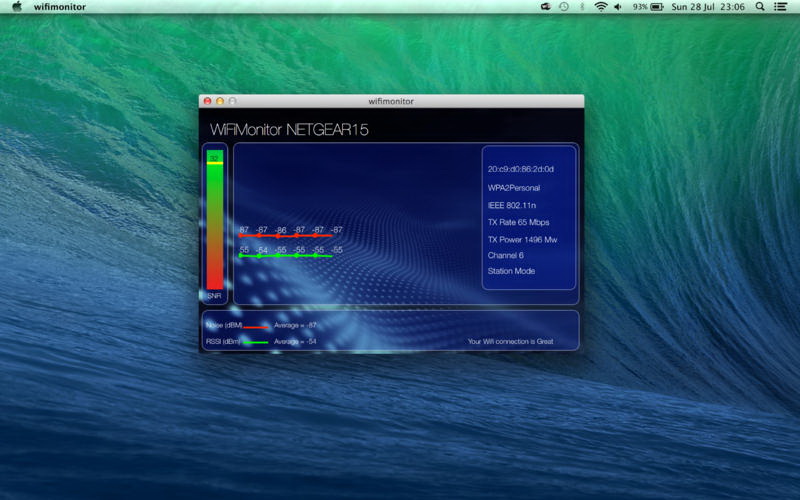Viewport: 800px width, 500px height.
Task: Click the red Noise legend line
Action: click(x=256, y=326)
